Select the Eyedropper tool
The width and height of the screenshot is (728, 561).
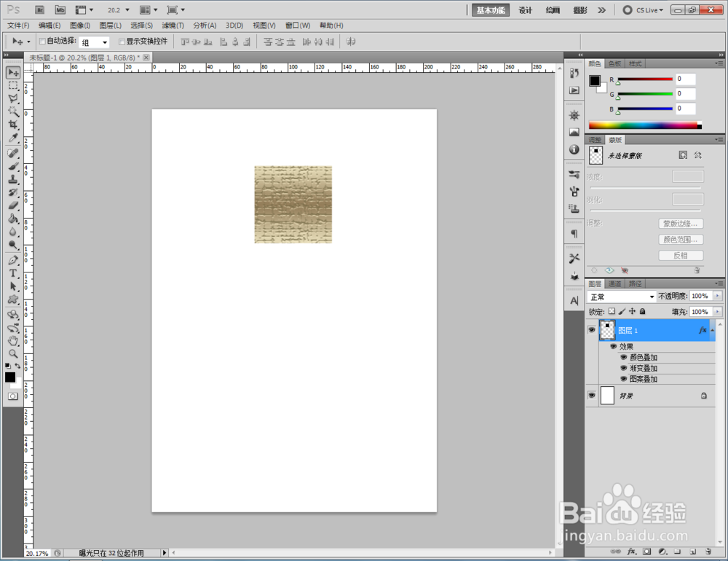click(x=13, y=138)
